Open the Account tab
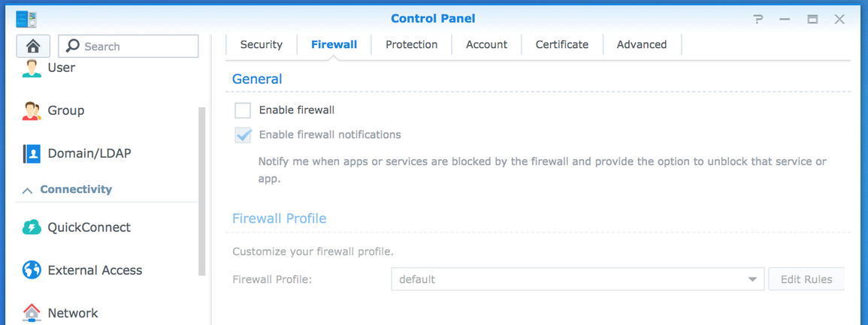 pyautogui.click(x=486, y=45)
